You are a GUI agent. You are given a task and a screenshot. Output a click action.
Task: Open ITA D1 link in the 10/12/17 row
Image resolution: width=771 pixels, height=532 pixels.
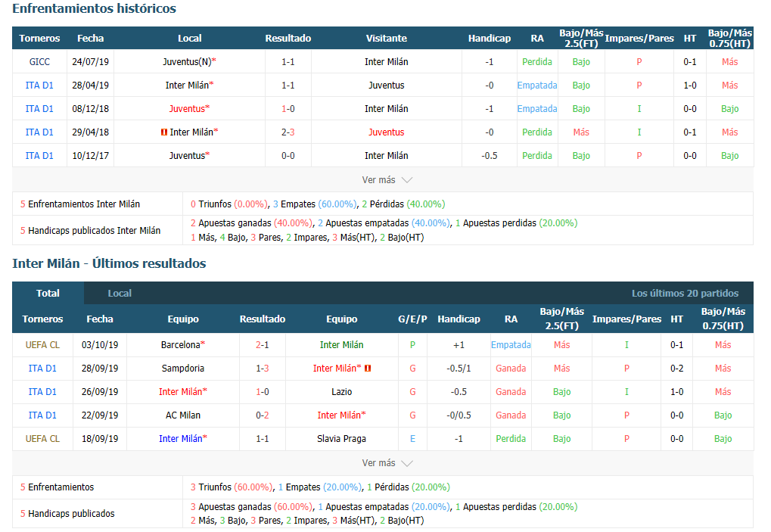[39, 156]
